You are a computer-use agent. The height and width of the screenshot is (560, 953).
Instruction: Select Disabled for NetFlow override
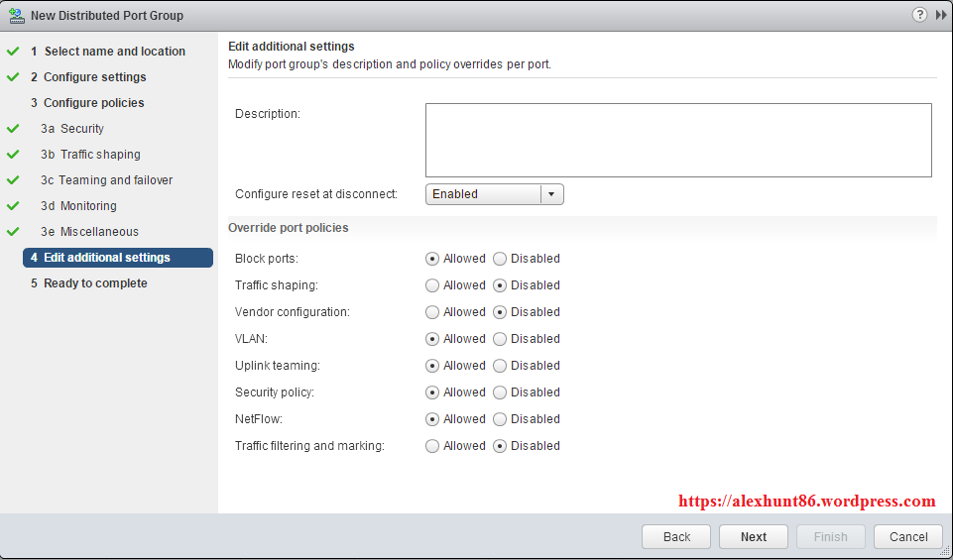pos(500,419)
